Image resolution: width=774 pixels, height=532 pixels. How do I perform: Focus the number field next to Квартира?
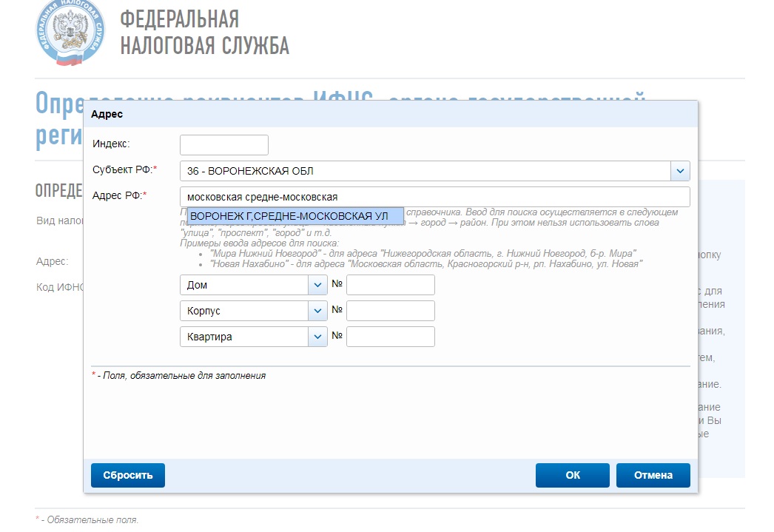point(390,337)
